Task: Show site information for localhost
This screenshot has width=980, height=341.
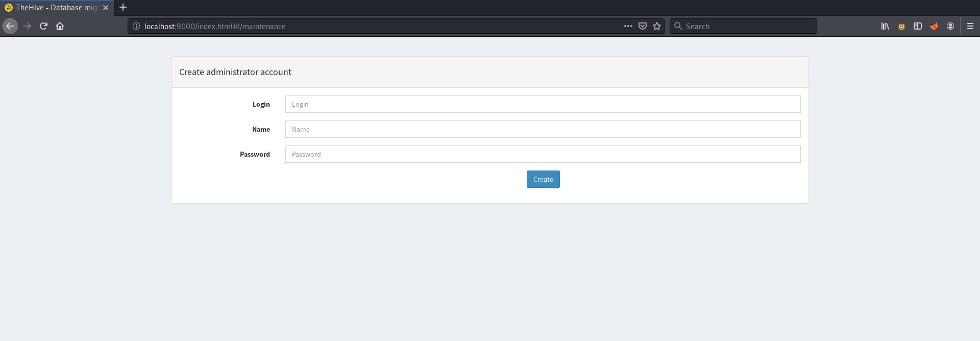Action: [x=136, y=26]
